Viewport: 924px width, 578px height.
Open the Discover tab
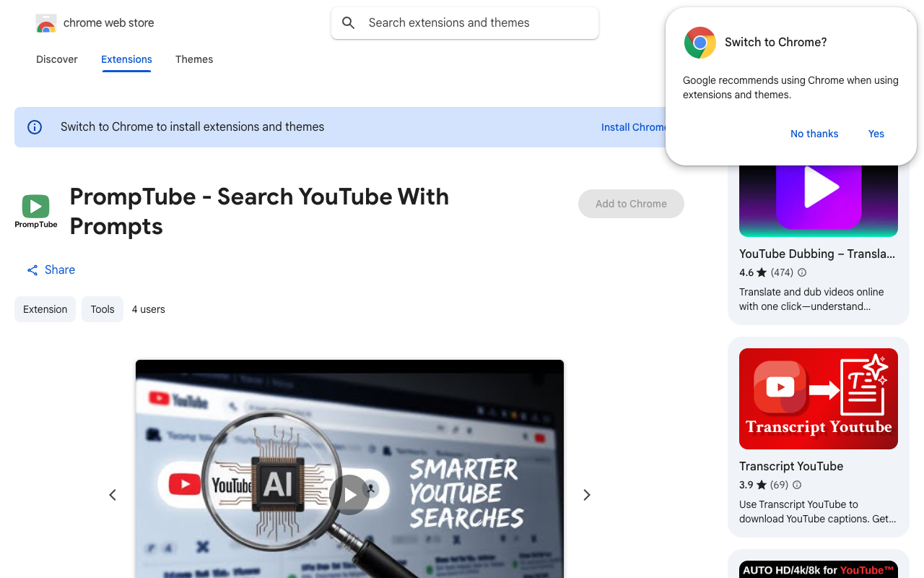[57, 59]
